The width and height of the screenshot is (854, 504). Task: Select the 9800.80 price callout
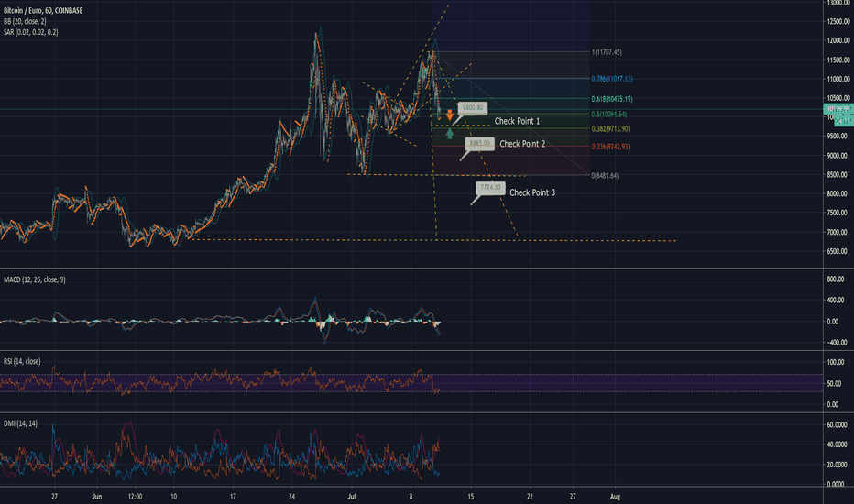click(x=472, y=108)
